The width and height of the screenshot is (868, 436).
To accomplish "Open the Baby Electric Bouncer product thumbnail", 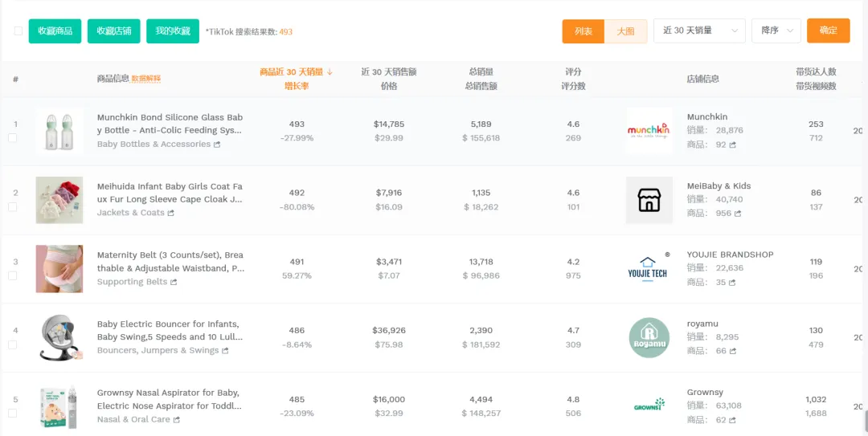I will tap(59, 338).
